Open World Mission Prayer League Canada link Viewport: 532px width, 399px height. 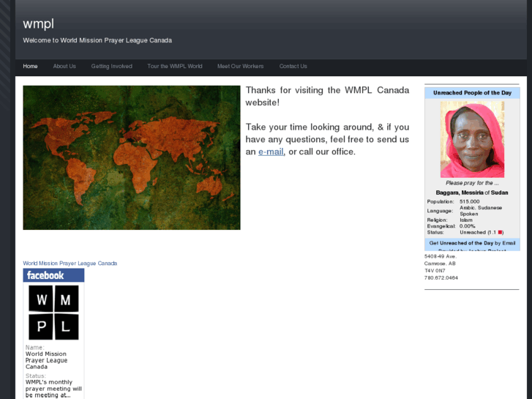70,263
